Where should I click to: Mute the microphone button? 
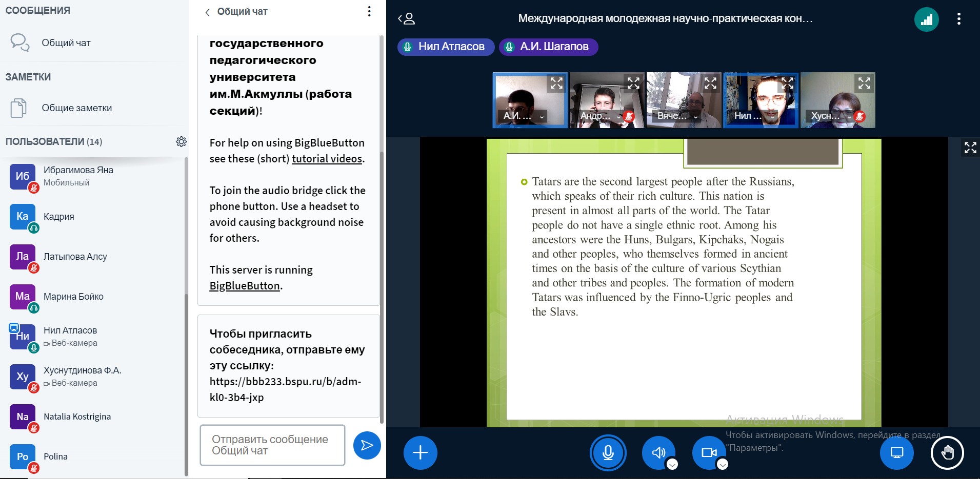[608, 453]
